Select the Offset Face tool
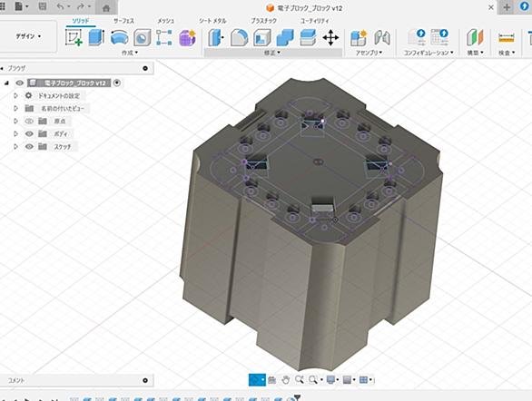This screenshot has height=401, width=532. [308, 37]
